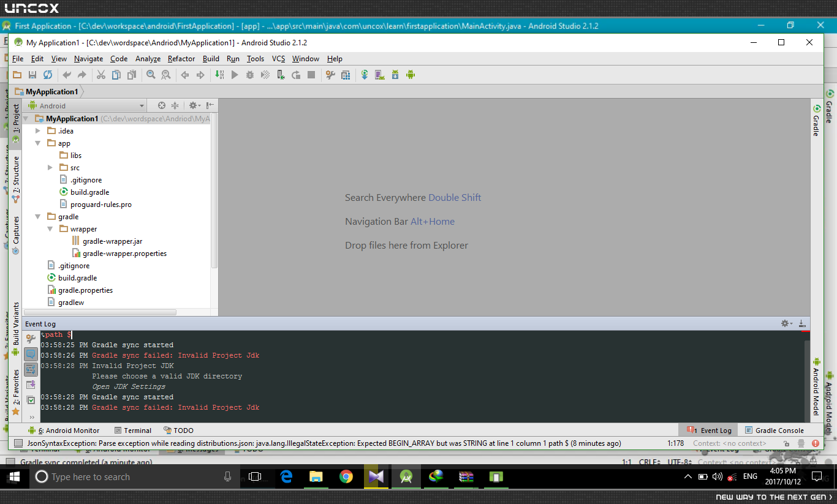Click the Paste clipboard icon
The height and width of the screenshot is (504, 837).
(132, 75)
